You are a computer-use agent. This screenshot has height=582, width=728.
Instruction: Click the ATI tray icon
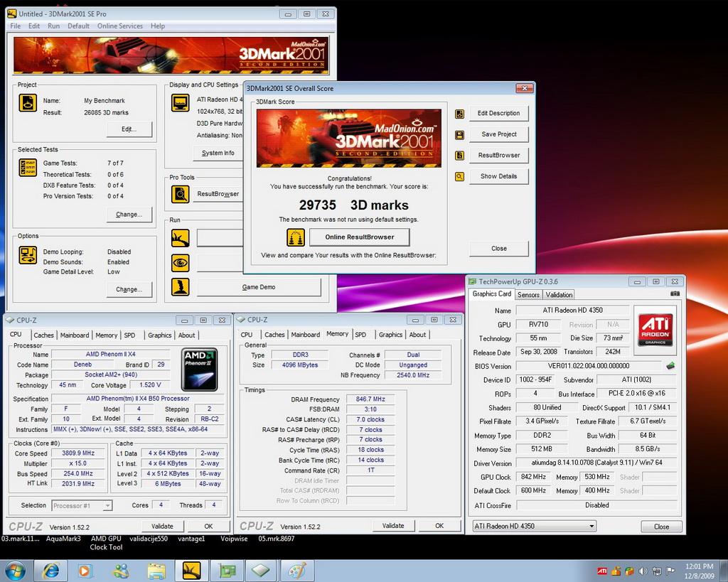[x=601, y=571]
